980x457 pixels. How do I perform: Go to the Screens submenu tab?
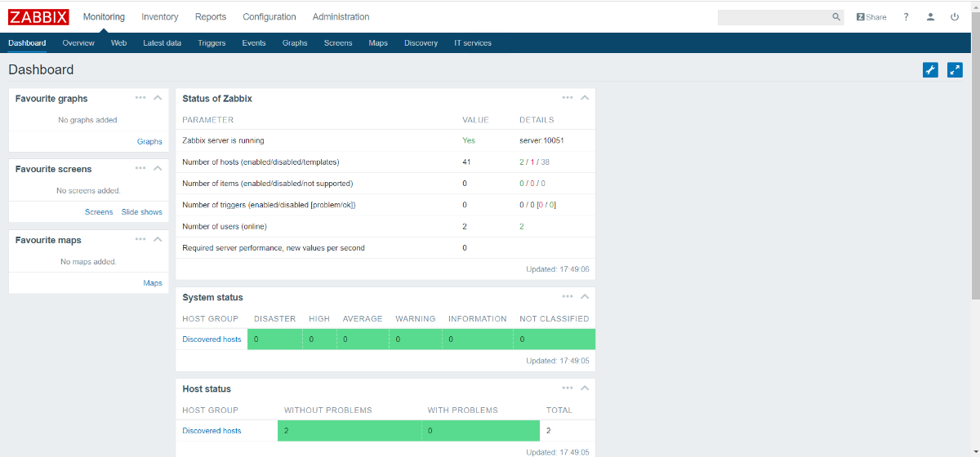pos(338,43)
